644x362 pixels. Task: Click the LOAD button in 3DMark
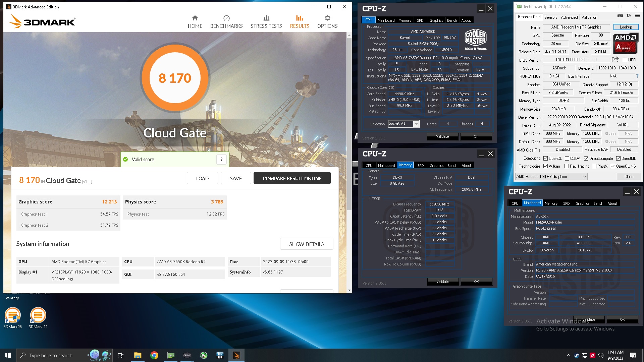[202, 178]
